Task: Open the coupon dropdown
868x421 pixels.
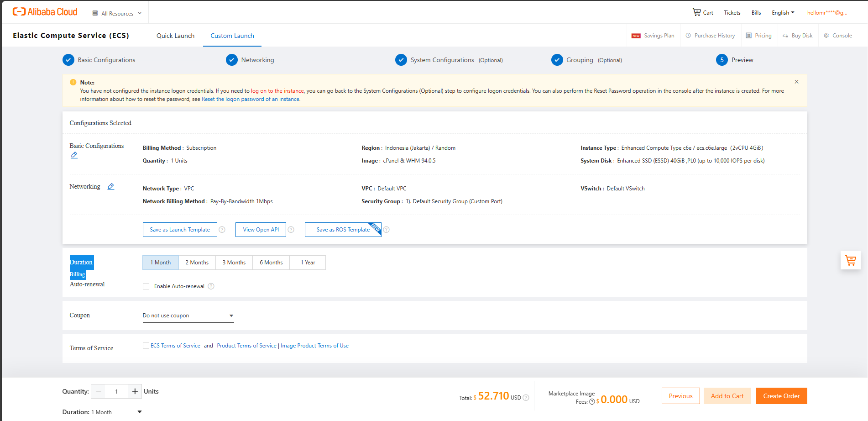Action: 188,316
